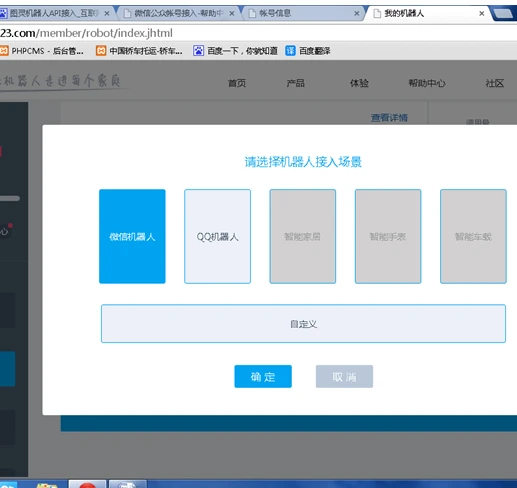Viewport: 517px width, 488px height.
Task: Open the PHPCMS 后台管 bookmark
Action: point(42,51)
